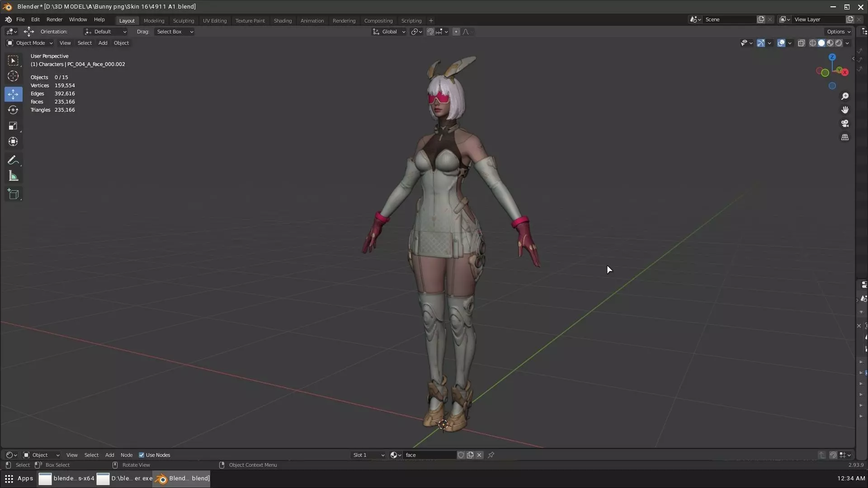Open the viewport Add menu
The image size is (868, 488).
(103, 43)
